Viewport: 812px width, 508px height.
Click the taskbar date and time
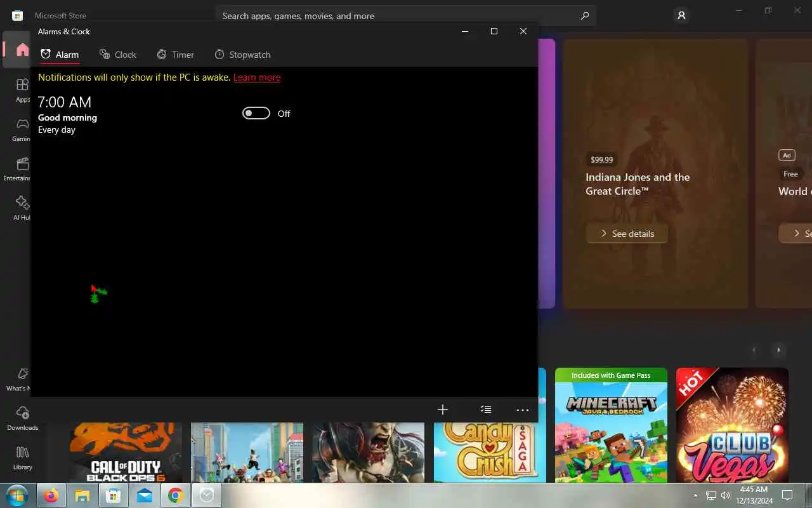click(754, 495)
